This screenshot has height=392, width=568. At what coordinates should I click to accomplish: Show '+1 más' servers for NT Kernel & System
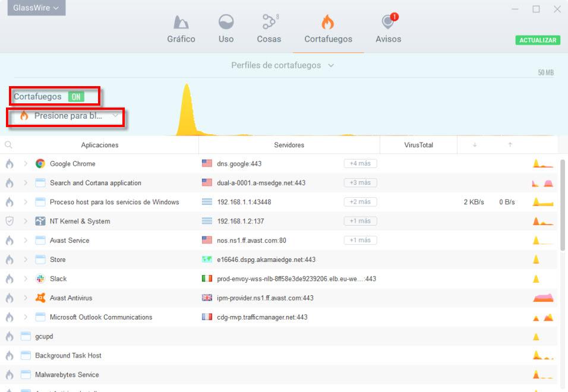point(360,221)
